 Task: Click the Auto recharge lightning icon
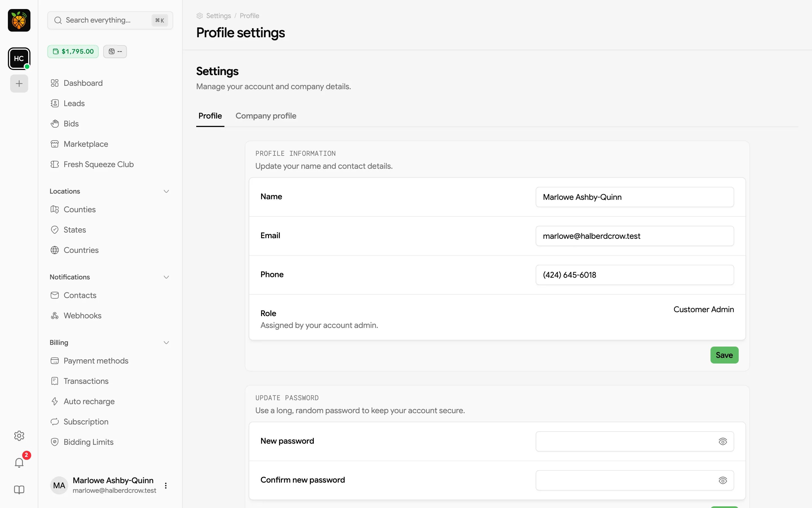[x=55, y=401]
